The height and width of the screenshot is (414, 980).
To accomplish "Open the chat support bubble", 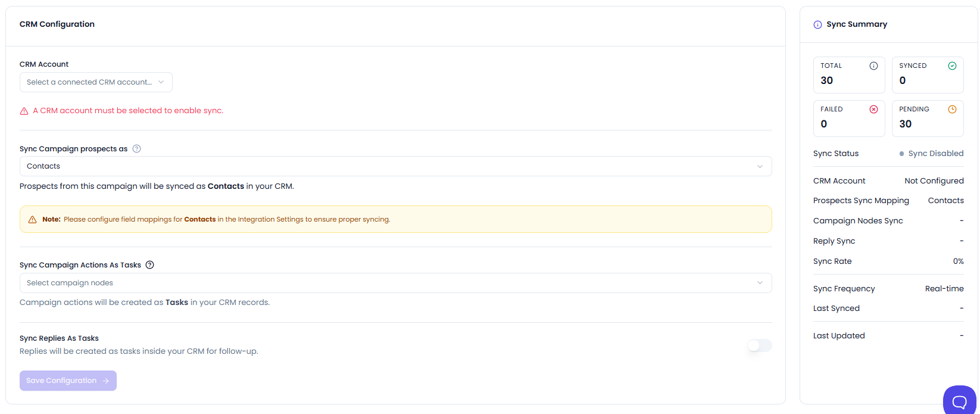I will pyautogui.click(x=959, y=400).
